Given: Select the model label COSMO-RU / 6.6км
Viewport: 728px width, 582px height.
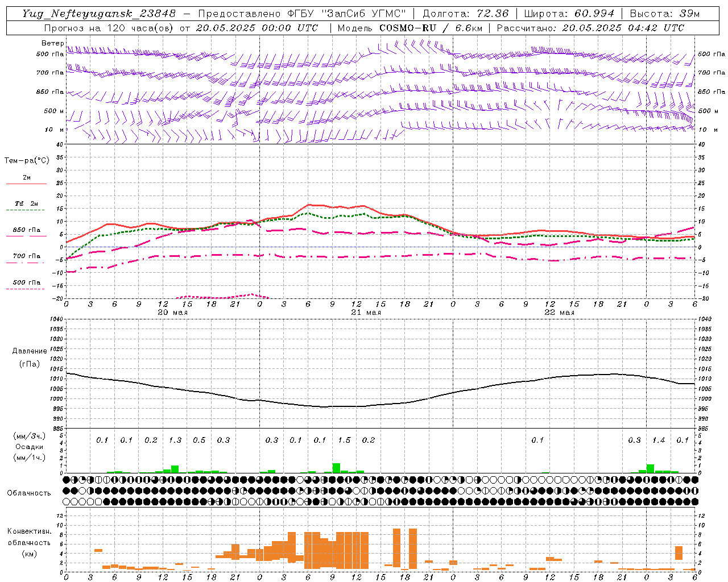Looking at the screenshot, I should pyautogui.click(x=431, y=28).
